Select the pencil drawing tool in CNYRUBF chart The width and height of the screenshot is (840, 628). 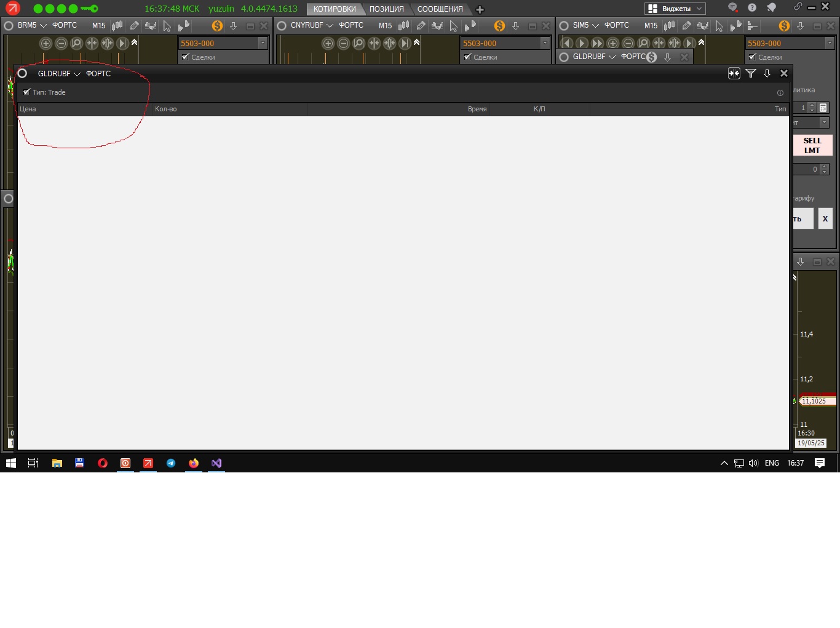click(421, 26)
